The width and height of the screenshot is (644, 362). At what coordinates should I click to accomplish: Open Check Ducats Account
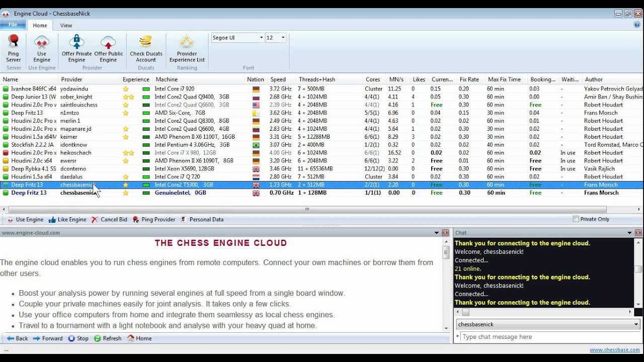(146, 48)
